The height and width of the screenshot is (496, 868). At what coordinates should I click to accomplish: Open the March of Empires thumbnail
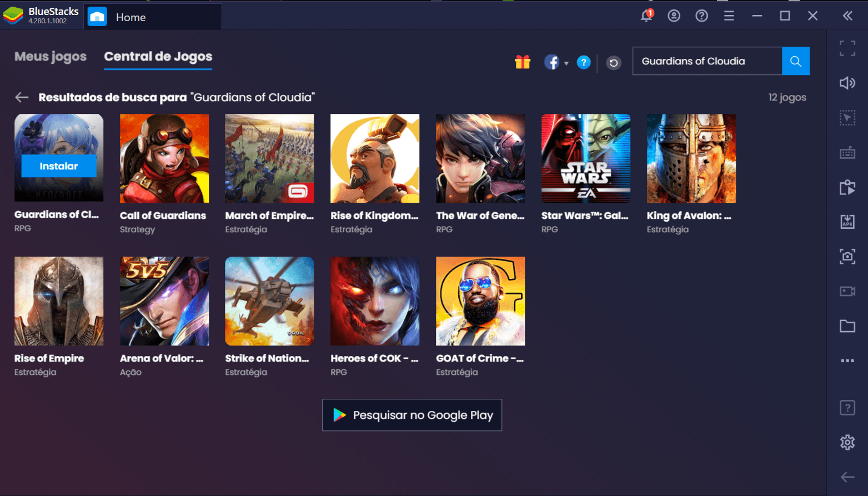pos(269,158)
